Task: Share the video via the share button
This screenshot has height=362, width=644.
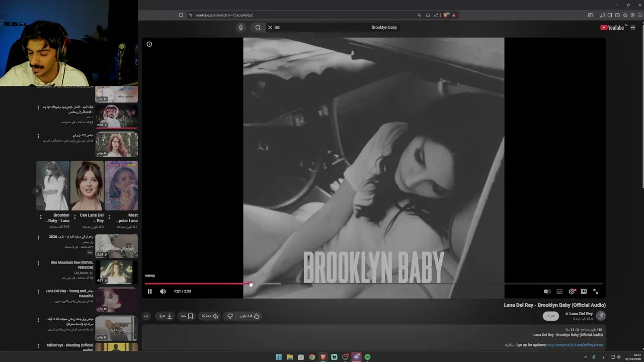Action: click(210, 316)
